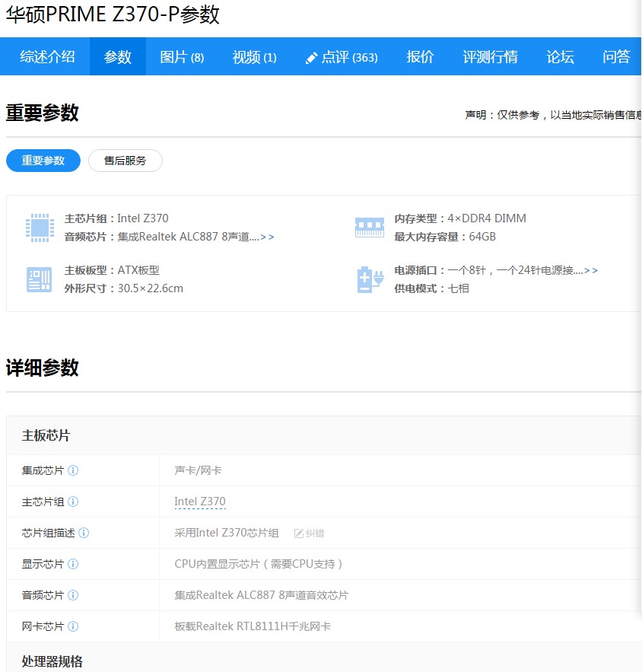The height and width of the screenshot is (672, 642).
Task: Click the pencil icon beside 点评 (363)
Action: (311, 58)
